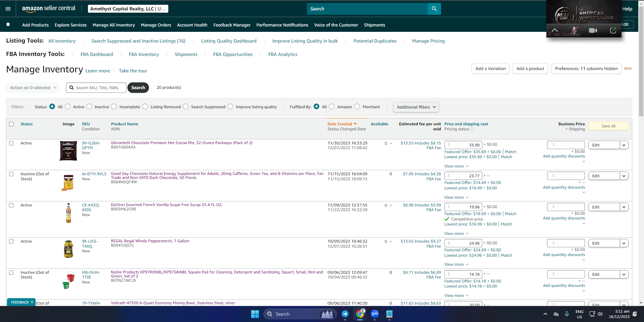The width and height of the screenshot is (644, 322).
Task: Filter Fulfilled By Amazon radio
Action: click(332, 107)
